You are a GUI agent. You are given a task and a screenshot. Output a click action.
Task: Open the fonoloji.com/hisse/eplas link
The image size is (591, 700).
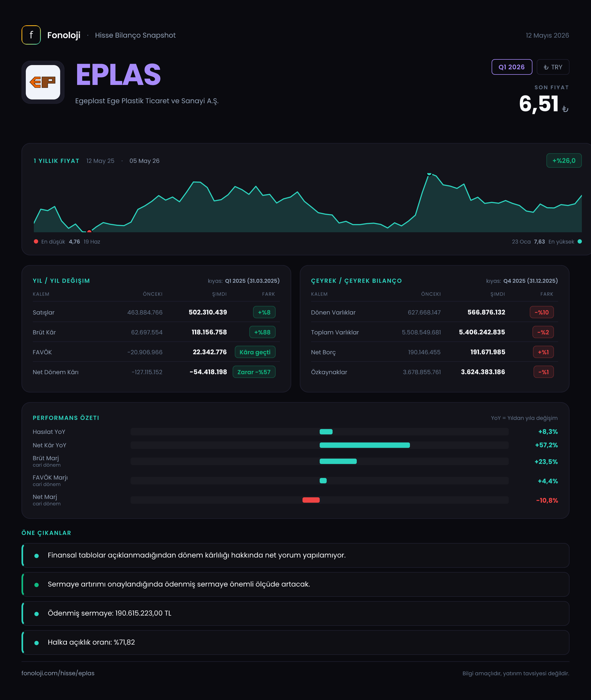point(58,673)
